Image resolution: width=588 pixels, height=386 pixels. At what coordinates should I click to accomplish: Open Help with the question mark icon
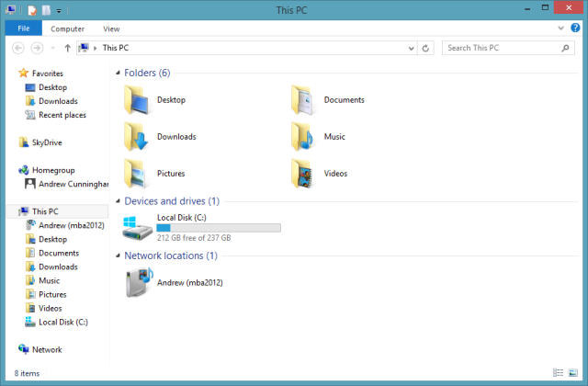pyautogui.click(x=575, y=28)
